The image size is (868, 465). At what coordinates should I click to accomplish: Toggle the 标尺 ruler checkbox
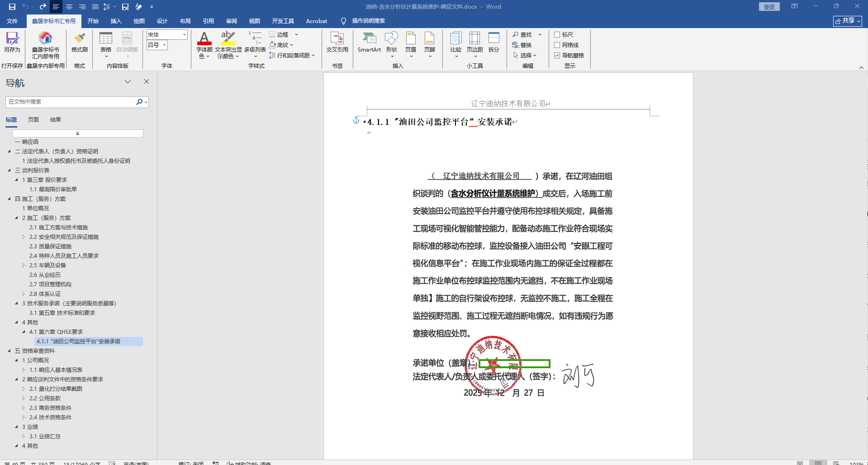tap(557, 34)
